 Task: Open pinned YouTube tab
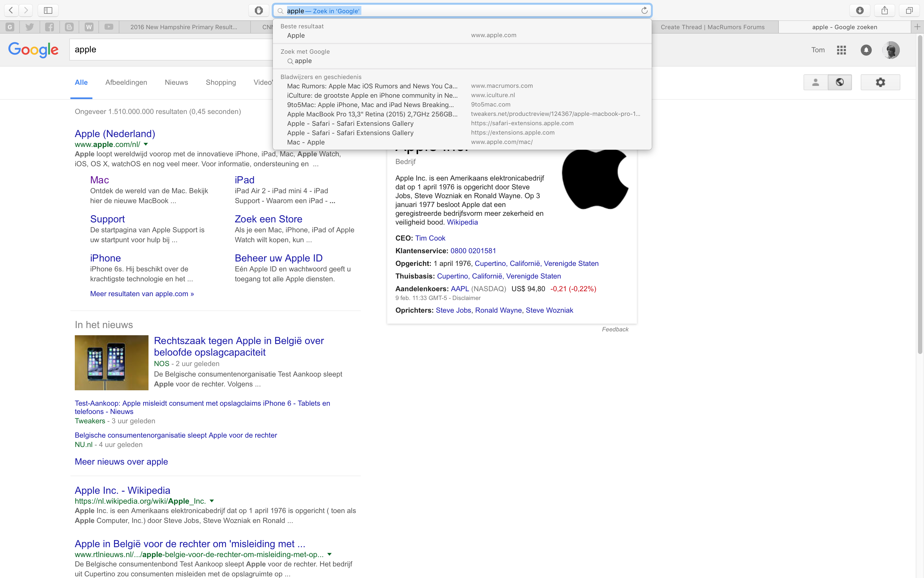tap(109, 27)
